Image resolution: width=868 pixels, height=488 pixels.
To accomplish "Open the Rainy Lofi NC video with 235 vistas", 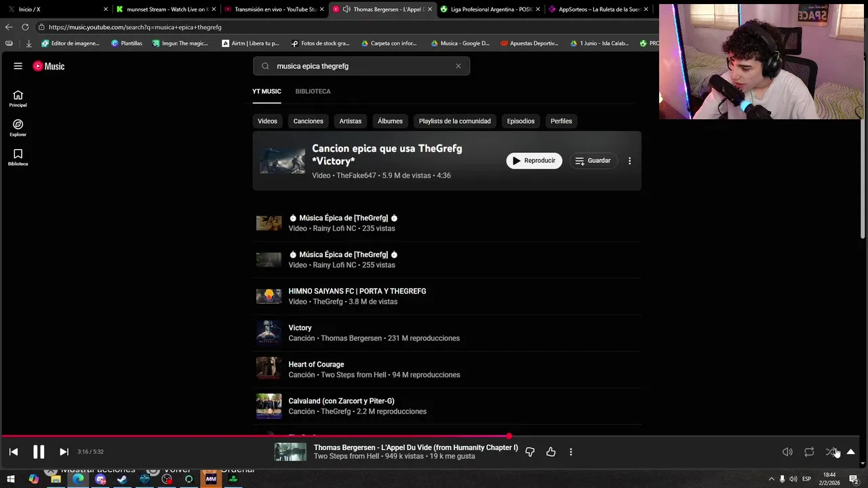I will [x=447, y=223].
